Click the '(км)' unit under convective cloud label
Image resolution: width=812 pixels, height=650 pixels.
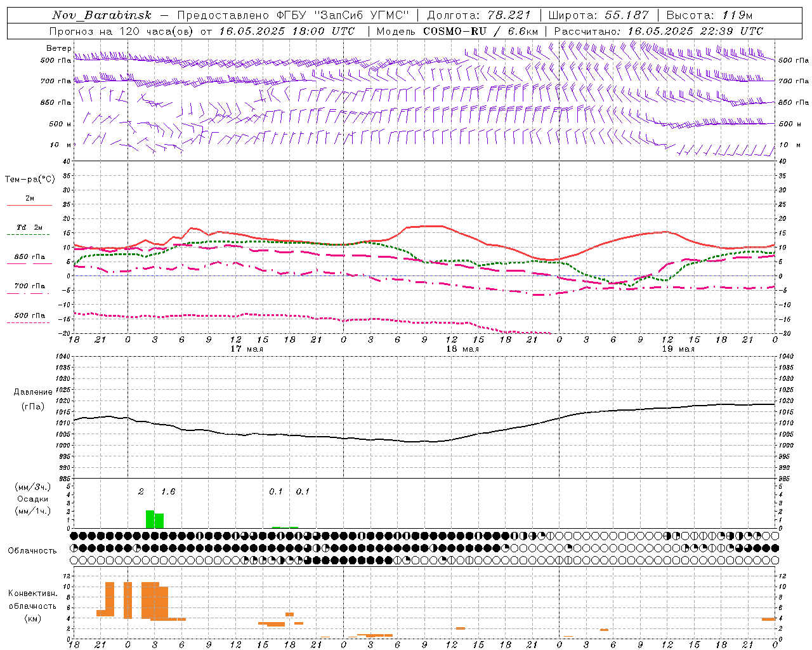pyautogui.click(x=32, y=618)
